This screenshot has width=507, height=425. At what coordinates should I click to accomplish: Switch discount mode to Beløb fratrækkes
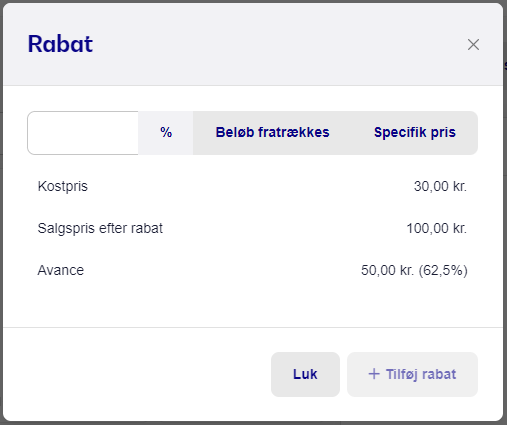(x=272, y=133)
